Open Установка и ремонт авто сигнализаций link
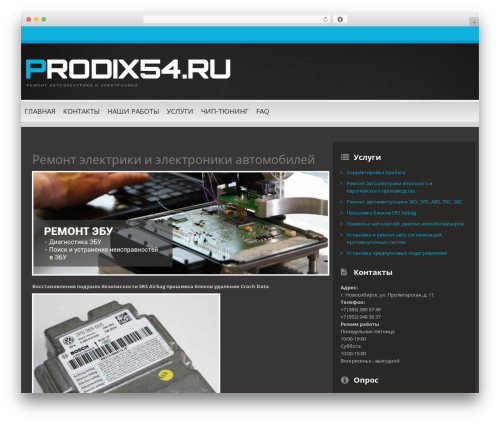500x423 pixels. pyautogui.click(x=395, y=239)
